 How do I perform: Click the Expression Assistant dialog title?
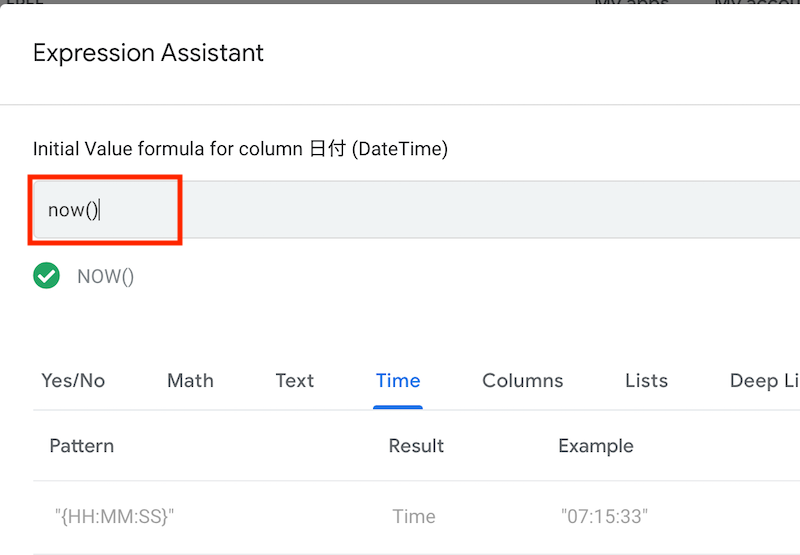148,53
